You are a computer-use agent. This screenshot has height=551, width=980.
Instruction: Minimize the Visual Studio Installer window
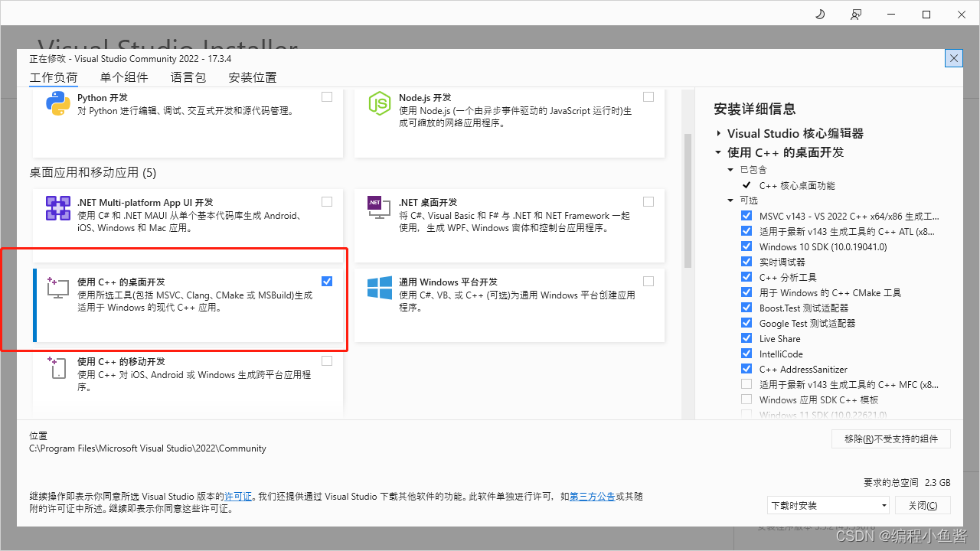point(891,15)
